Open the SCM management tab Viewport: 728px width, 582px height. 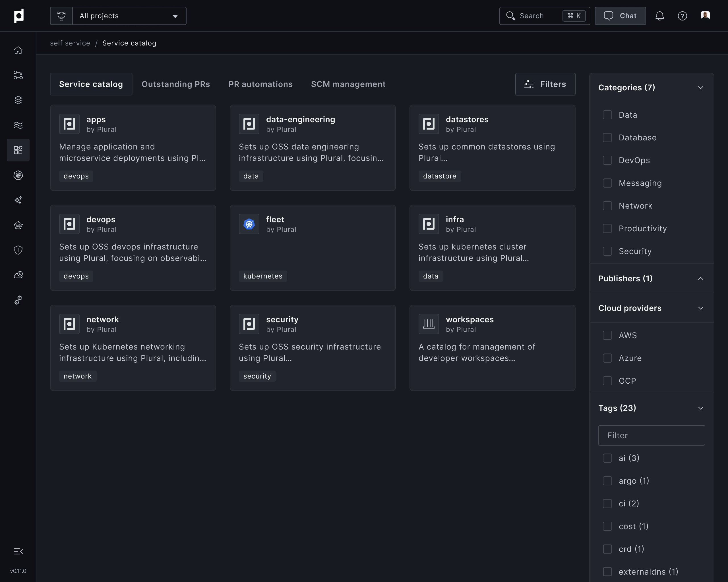[348, 84]
